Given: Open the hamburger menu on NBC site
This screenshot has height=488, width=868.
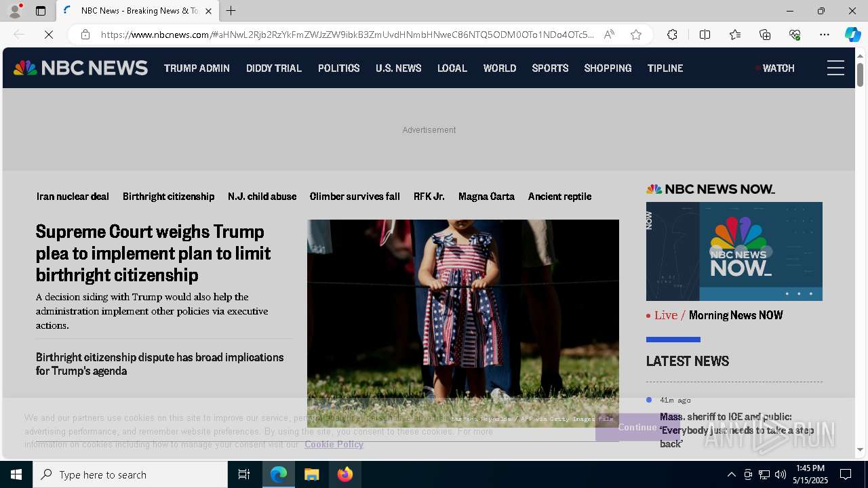Looking at the screenshot, I should [835, 68].
